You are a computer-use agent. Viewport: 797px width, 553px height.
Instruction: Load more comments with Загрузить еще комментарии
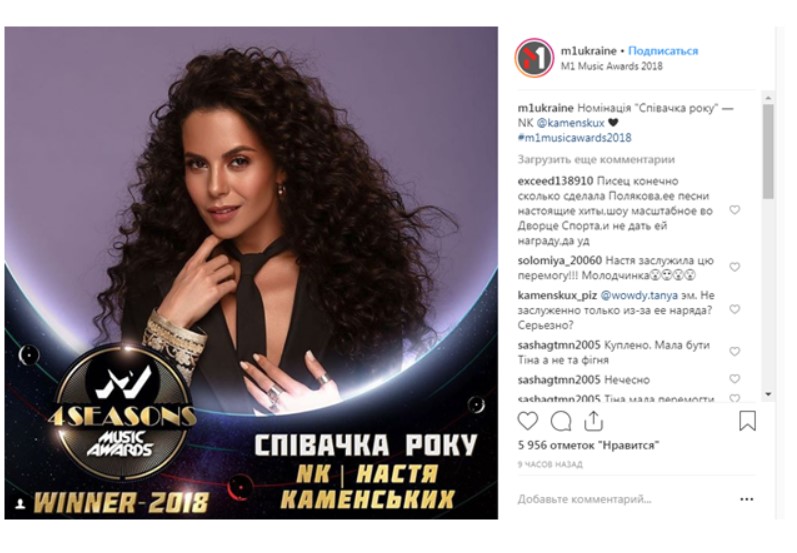click(596, 160)
